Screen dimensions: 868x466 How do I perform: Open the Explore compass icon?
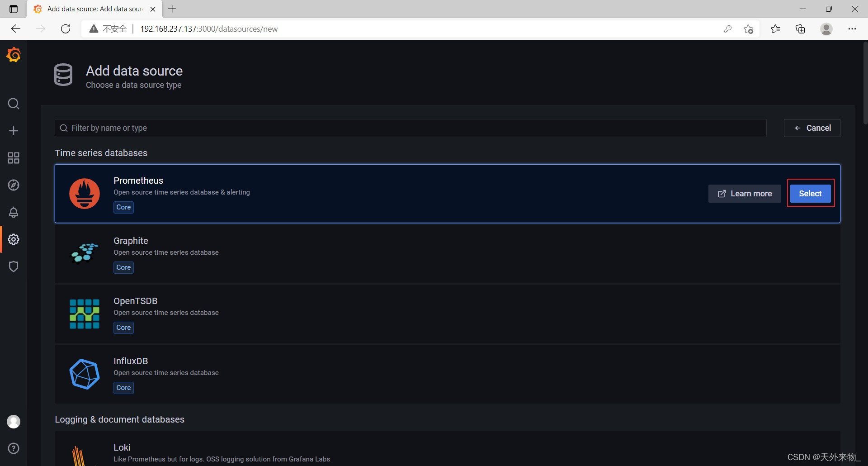click(x=14, y=185)
